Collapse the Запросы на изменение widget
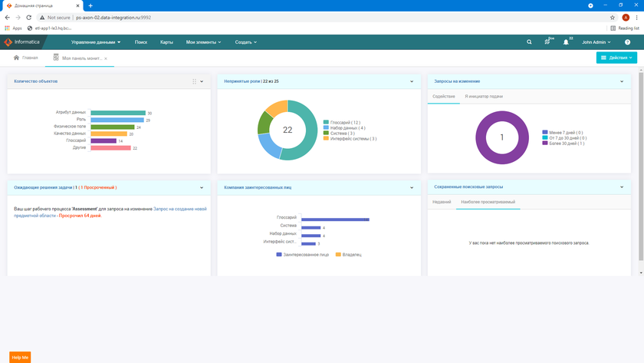The width and height of the screenshot is (644, 363). coord(622,81)
